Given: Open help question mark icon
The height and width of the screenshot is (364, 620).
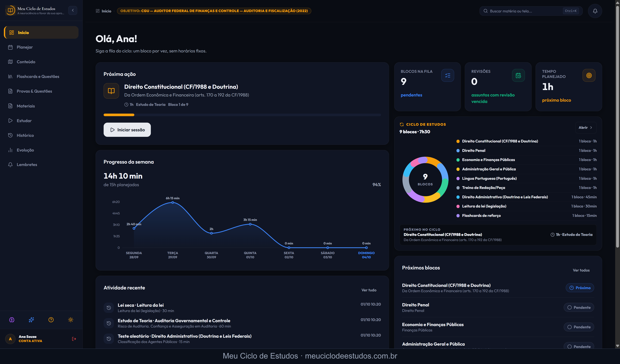Looking at the screenshot, I should 51,320.
